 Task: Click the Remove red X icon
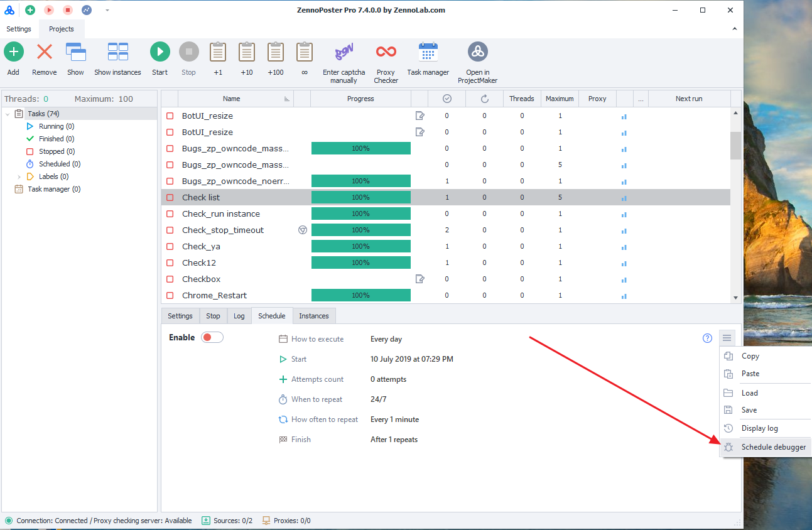coord(45,52)
